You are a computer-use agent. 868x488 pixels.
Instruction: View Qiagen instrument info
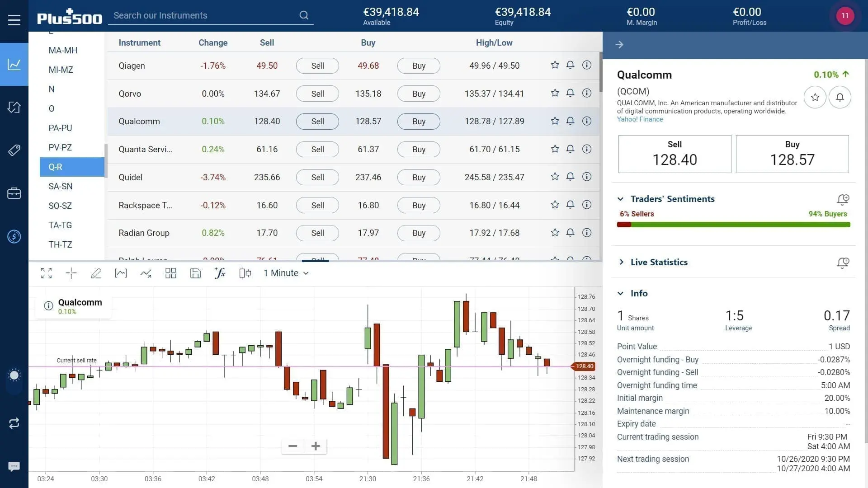tap(587, 65)
